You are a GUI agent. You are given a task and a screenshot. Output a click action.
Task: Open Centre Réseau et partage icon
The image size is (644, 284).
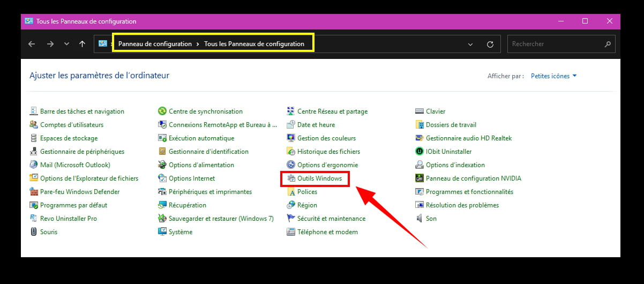click(291, 111)
